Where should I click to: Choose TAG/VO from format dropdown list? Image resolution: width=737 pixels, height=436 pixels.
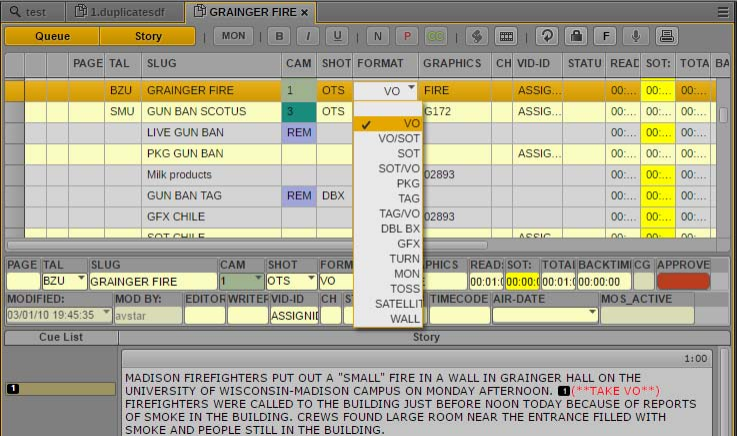(388, 213)
